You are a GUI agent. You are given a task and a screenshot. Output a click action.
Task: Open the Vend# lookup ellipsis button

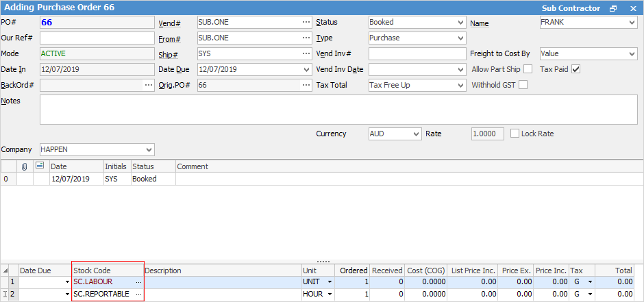point(306,23)
